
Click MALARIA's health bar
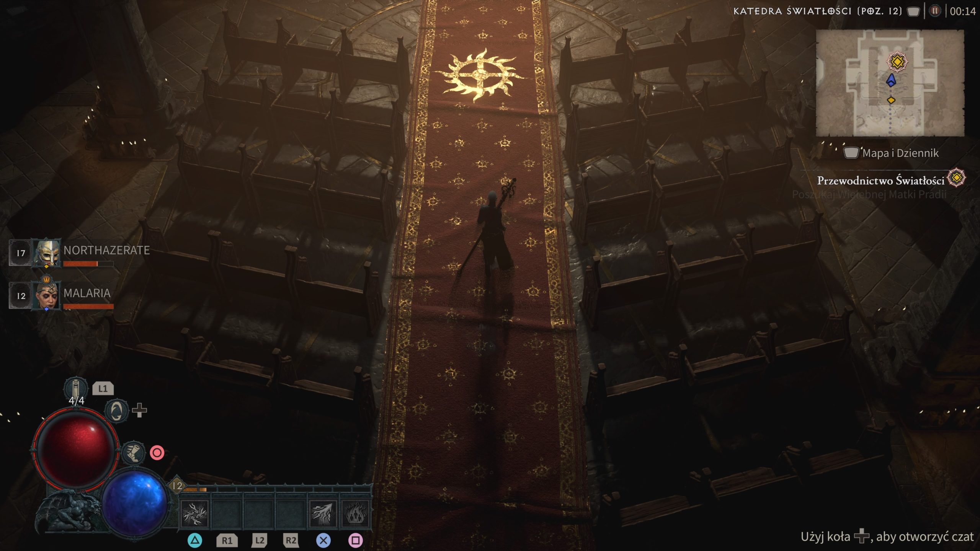(88, 306)
